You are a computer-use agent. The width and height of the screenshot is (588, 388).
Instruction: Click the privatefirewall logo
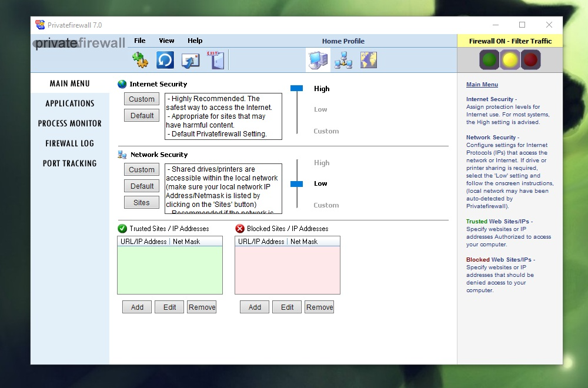tap(79, 43)
